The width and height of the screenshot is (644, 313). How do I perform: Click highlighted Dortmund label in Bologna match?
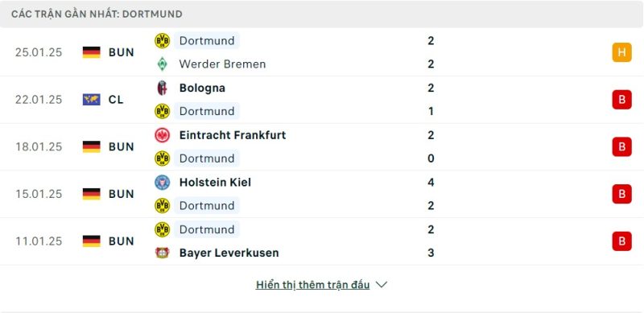click(207, 111)
